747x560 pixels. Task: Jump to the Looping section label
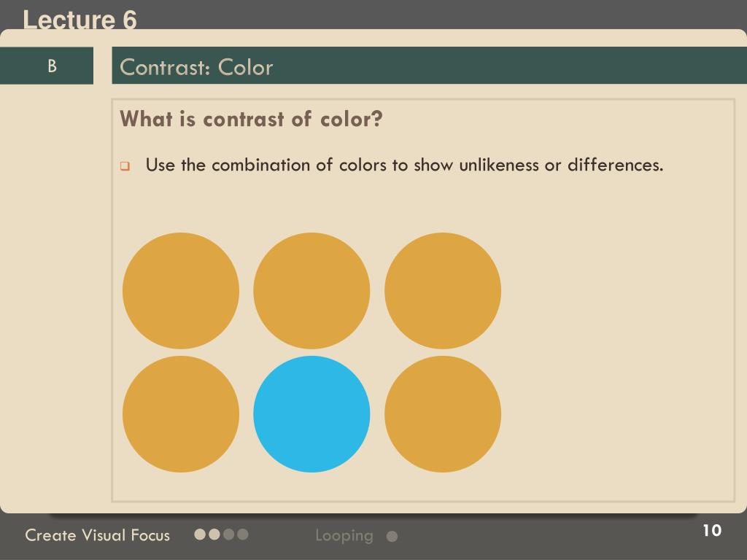click(x=344, y=536)
